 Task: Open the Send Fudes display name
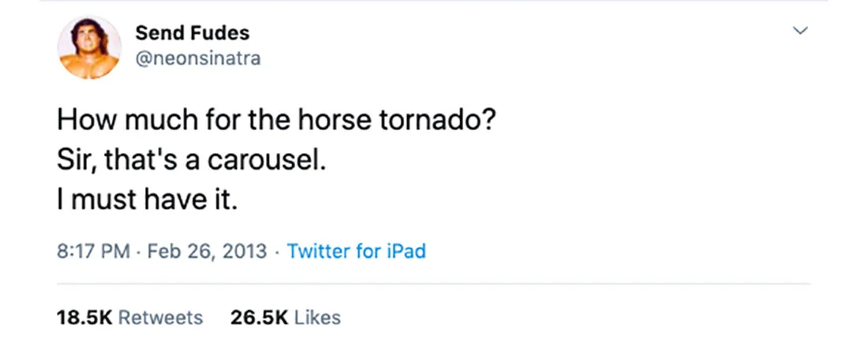click(x=192, y=33)
